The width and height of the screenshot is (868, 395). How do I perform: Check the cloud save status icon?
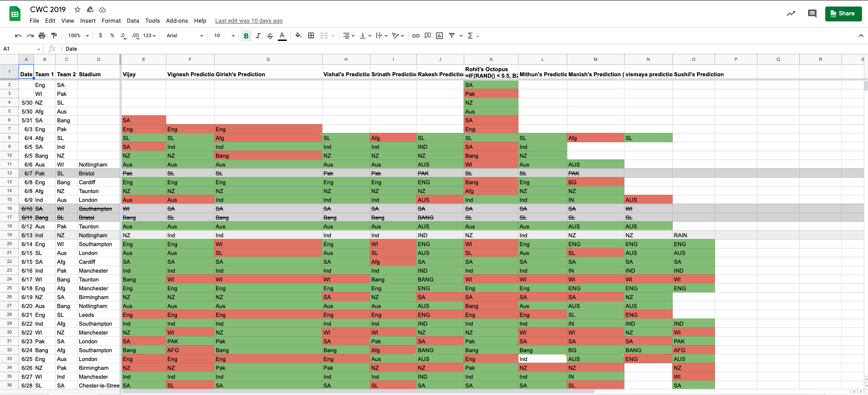(102, 9)
